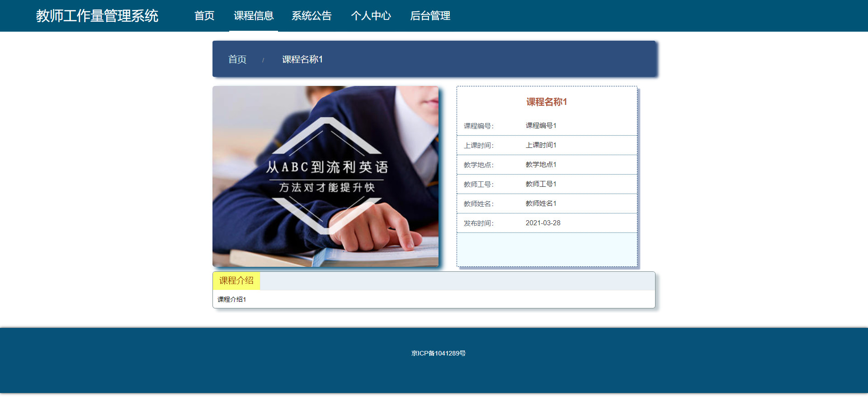The width and height of the screenshot is (868, 412).
Task: Open the 首页 navigation menu item
Action: click(204, 16)
